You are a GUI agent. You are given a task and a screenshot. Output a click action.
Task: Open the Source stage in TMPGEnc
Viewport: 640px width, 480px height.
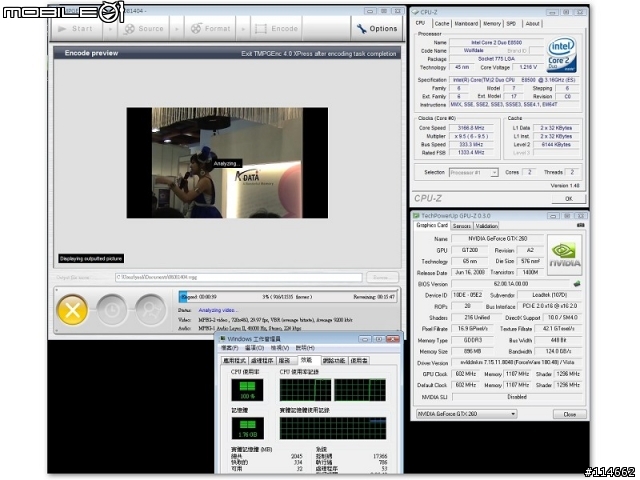pos(144,29)
